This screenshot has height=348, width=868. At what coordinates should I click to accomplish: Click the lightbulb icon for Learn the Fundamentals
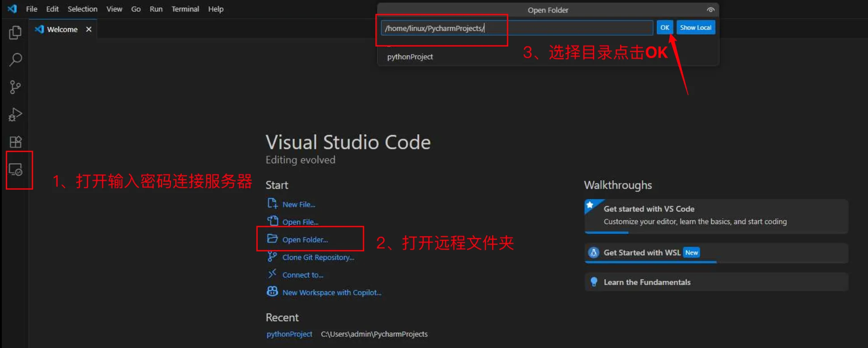(x=594, y=282)
